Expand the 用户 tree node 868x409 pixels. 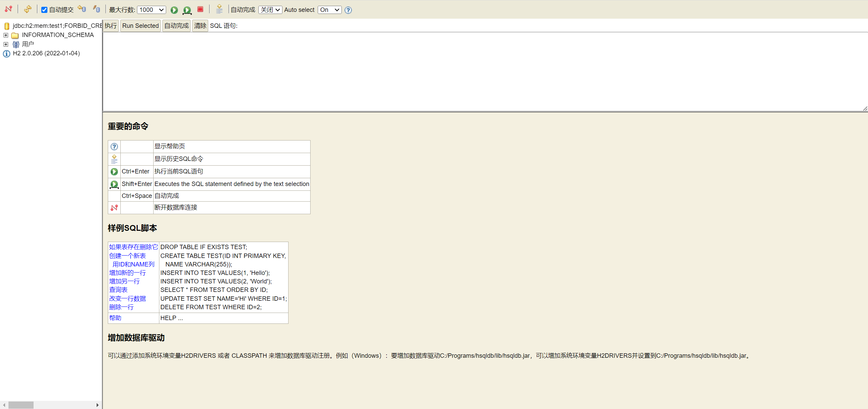click(6, 44)
